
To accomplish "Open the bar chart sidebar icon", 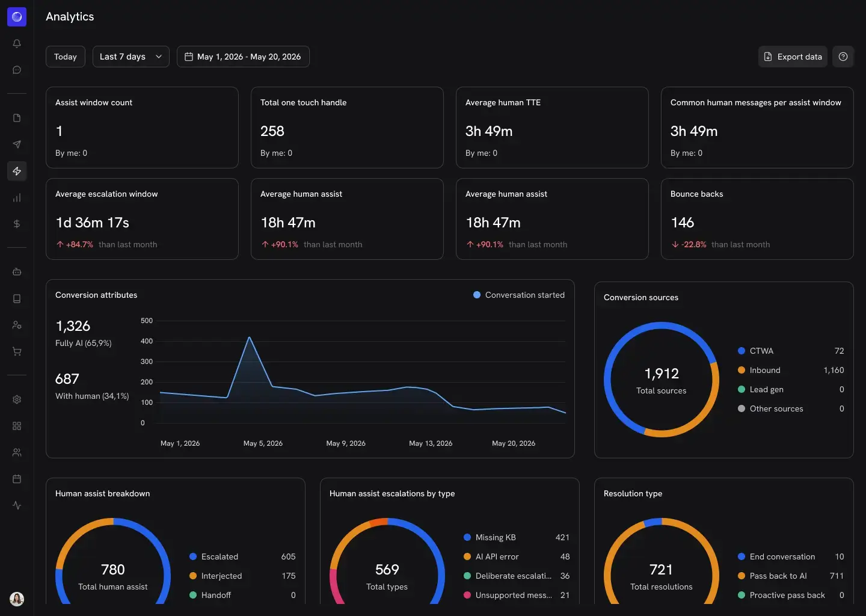I will (17, 198).
